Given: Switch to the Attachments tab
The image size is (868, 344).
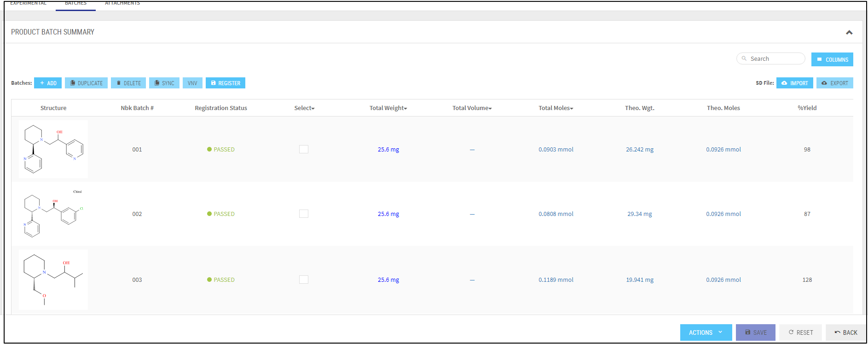Looking at the screenshot, I should (122, 4).
